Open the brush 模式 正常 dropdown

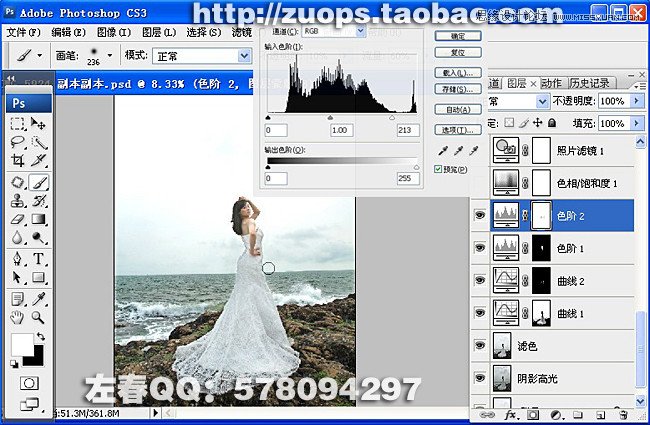pyautogui.click(x=245, y=56)
